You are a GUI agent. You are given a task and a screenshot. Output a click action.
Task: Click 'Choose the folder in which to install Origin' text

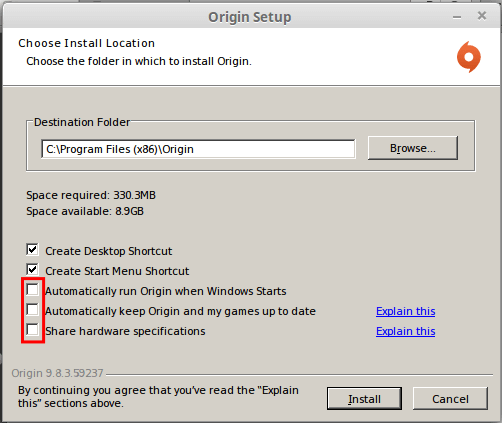pyautogui.click(x=139, y=61)
